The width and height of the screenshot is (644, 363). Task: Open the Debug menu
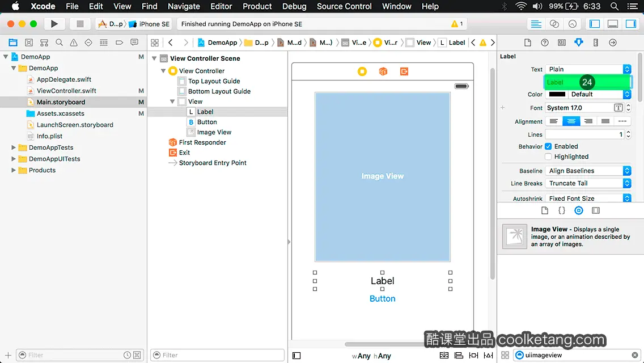pos(294,6)
